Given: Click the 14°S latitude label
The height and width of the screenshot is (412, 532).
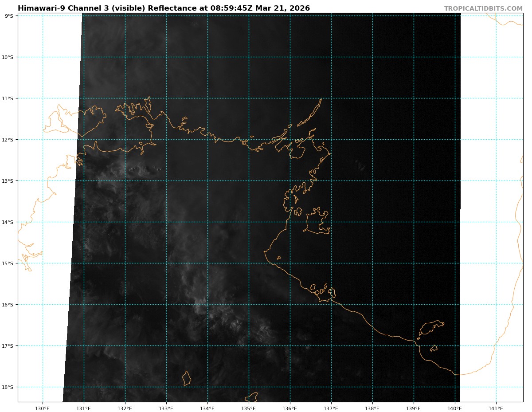Looking at the screenshot, I should click(8, 222).
